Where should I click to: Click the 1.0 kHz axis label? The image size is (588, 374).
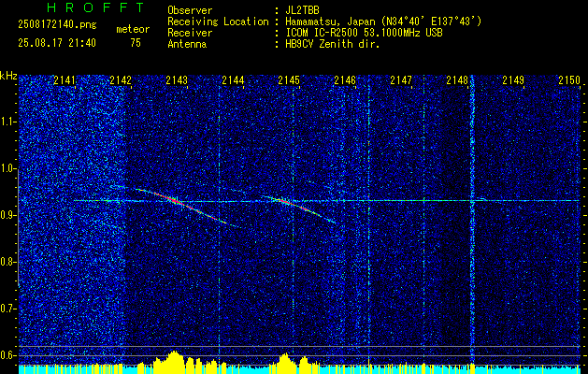[x=7, y=168]
